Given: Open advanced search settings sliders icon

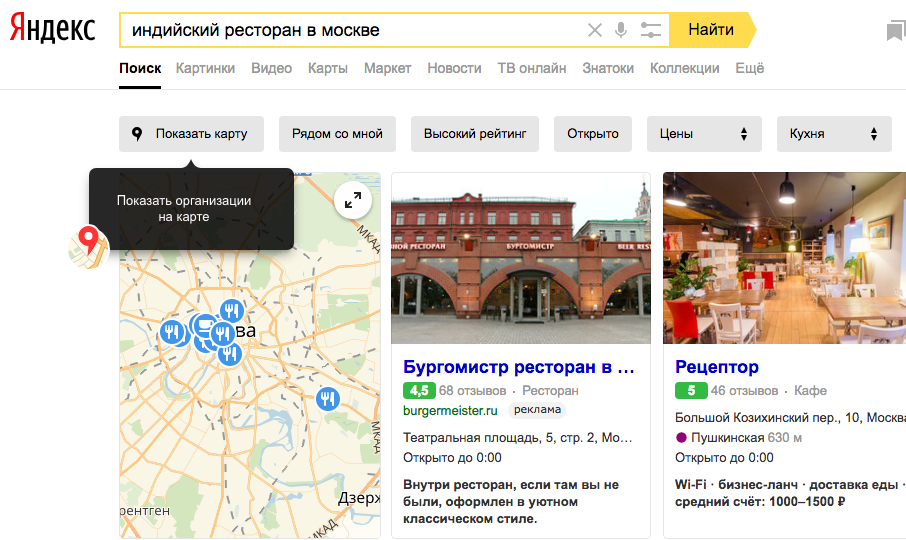Looking at the screenshot, I should tap(651, 30).
